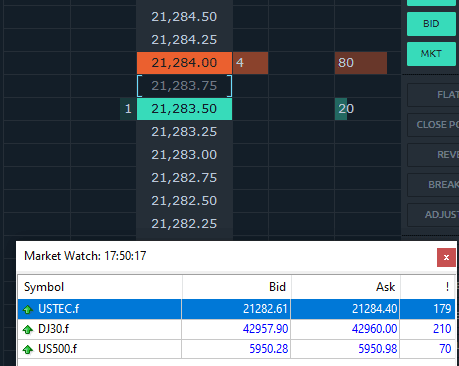Click US500.f ask value 5950.98
The height and width of the screenshot is (366, 459).
[x=378, y=349]
